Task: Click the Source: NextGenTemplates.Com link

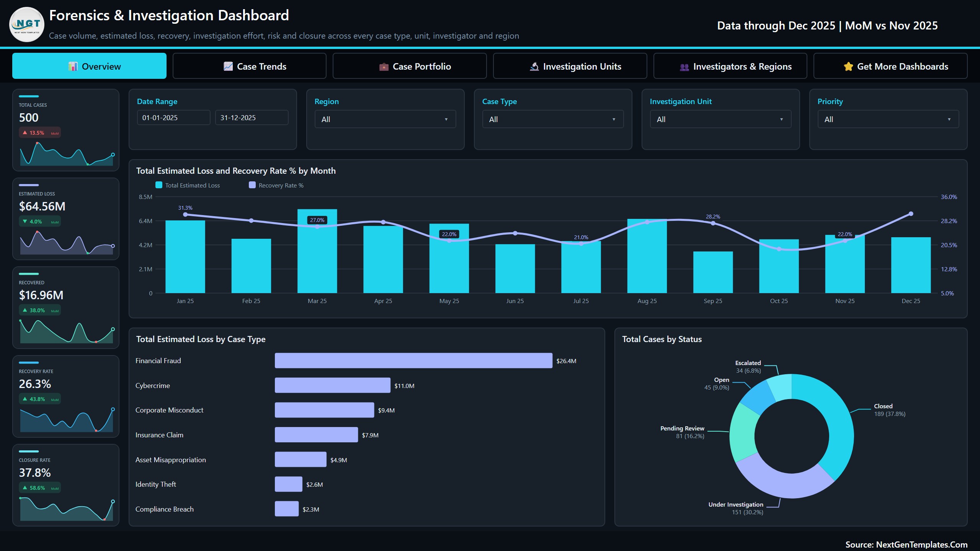Action: point(906,544)
